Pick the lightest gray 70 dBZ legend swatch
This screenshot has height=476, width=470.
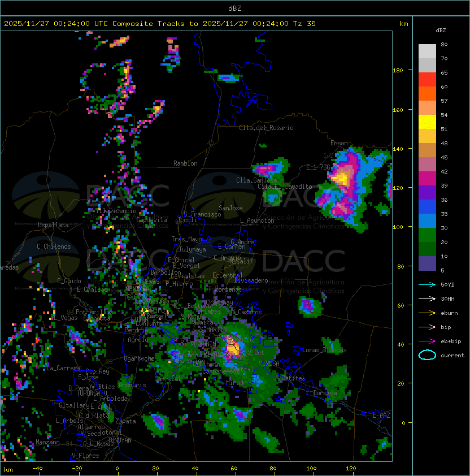(x=427, y=51)
